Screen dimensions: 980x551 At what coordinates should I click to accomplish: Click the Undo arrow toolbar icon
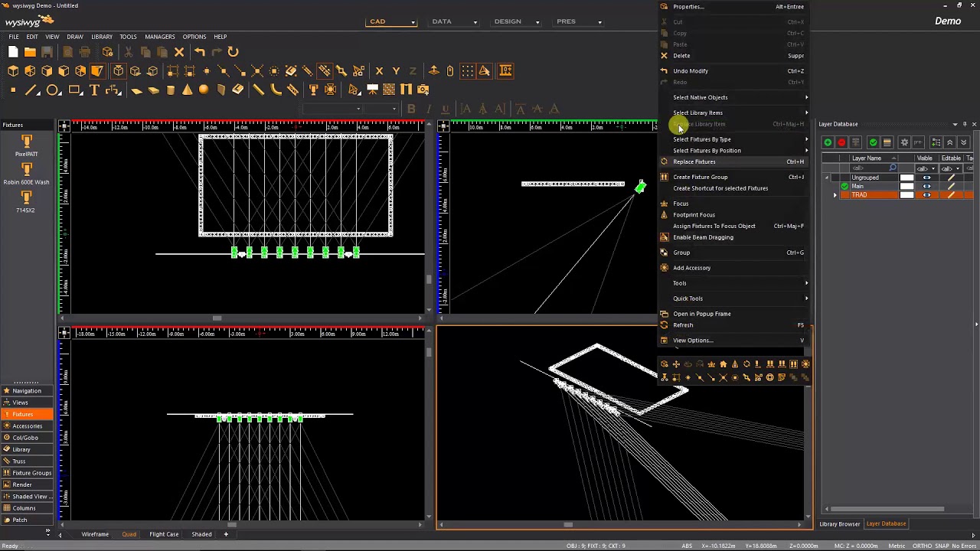(x=199, y=52)
